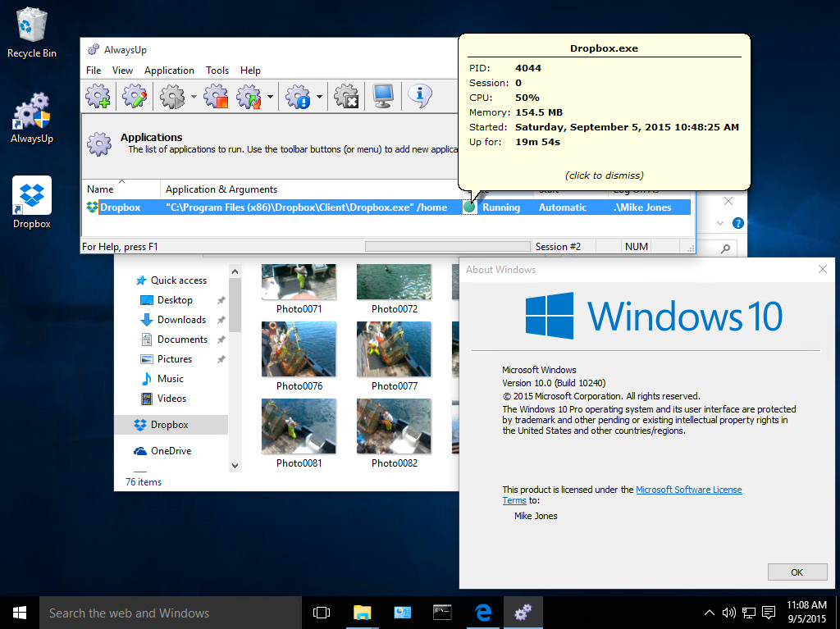
Task: Expand the application report dropdown arrow
Action: [319, 98]
